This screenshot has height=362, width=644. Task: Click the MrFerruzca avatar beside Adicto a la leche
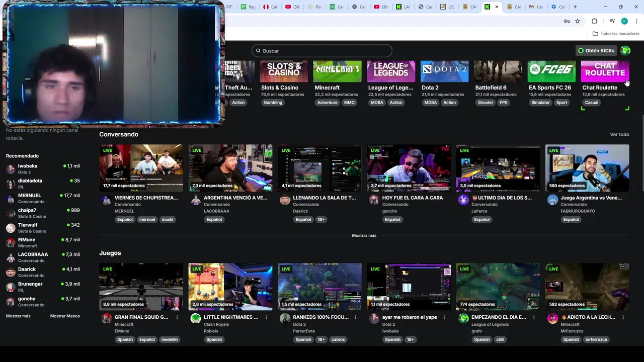552,318
